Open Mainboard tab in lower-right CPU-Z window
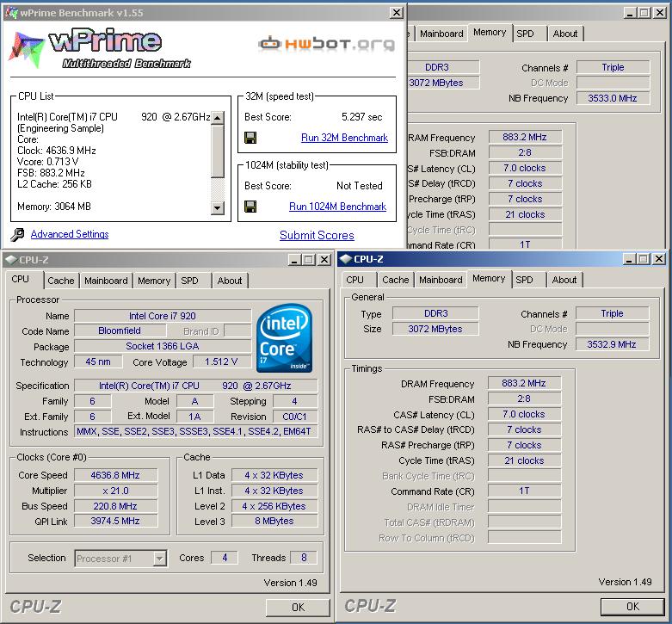This screenshot has width=672, height=624. point(441,280)
